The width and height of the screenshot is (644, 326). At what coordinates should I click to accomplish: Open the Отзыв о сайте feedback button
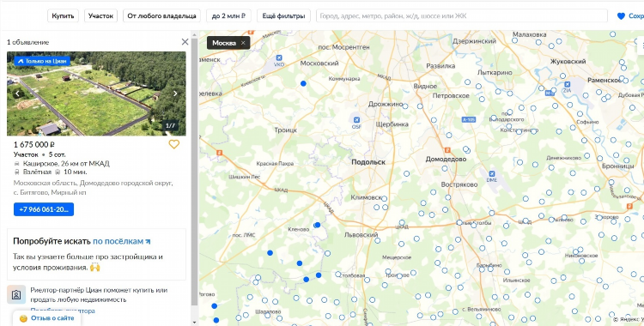point(47,318)
